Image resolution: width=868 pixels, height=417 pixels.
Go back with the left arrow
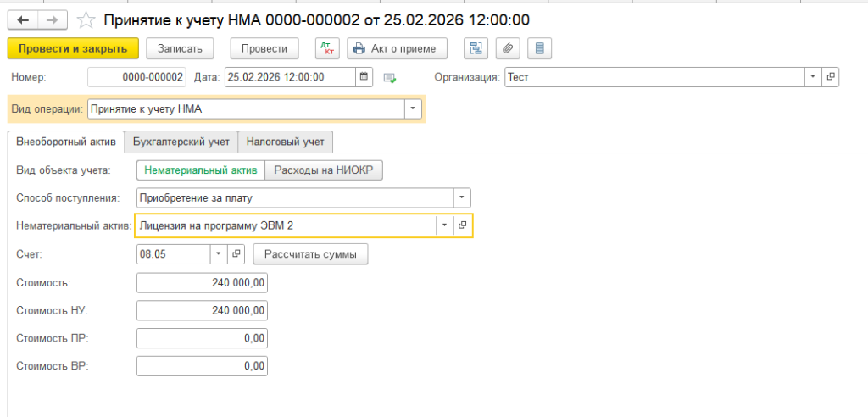(23, 20)
